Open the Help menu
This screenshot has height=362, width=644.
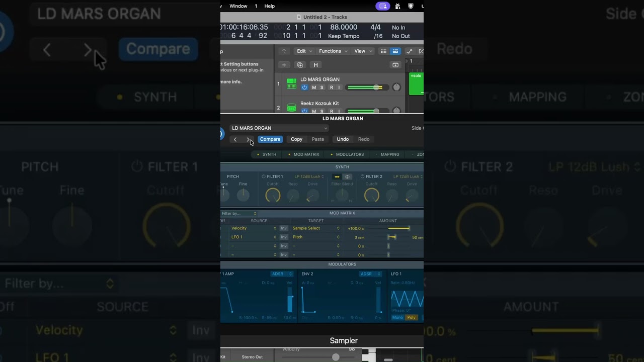click(x=270, y=6)
